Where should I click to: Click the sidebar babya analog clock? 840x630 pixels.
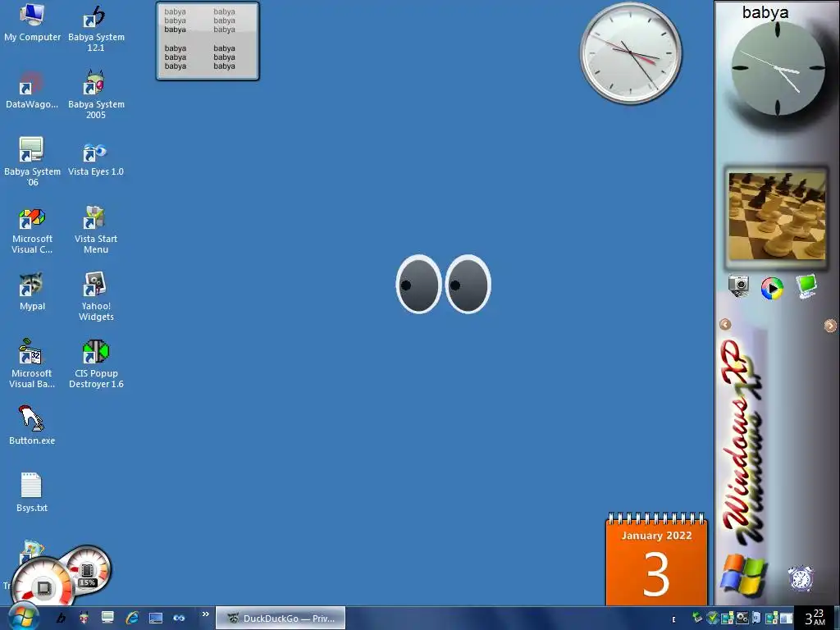pos(778,69)
